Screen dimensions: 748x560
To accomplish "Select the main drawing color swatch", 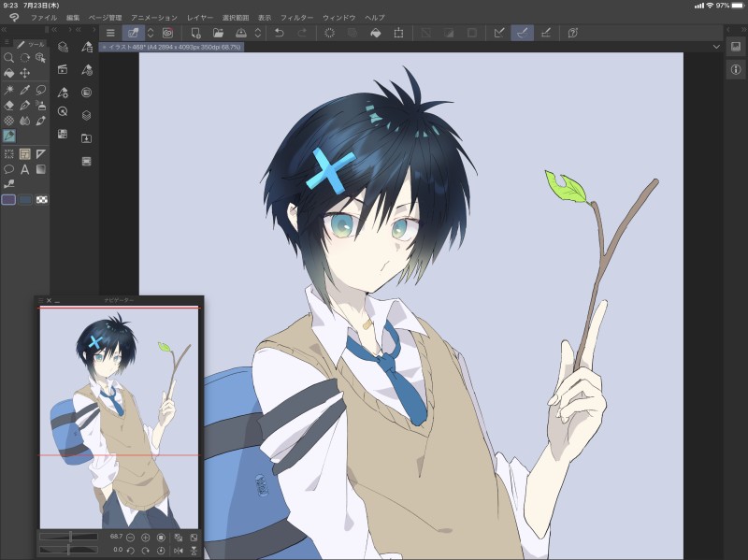I will [x=8, y=199].
